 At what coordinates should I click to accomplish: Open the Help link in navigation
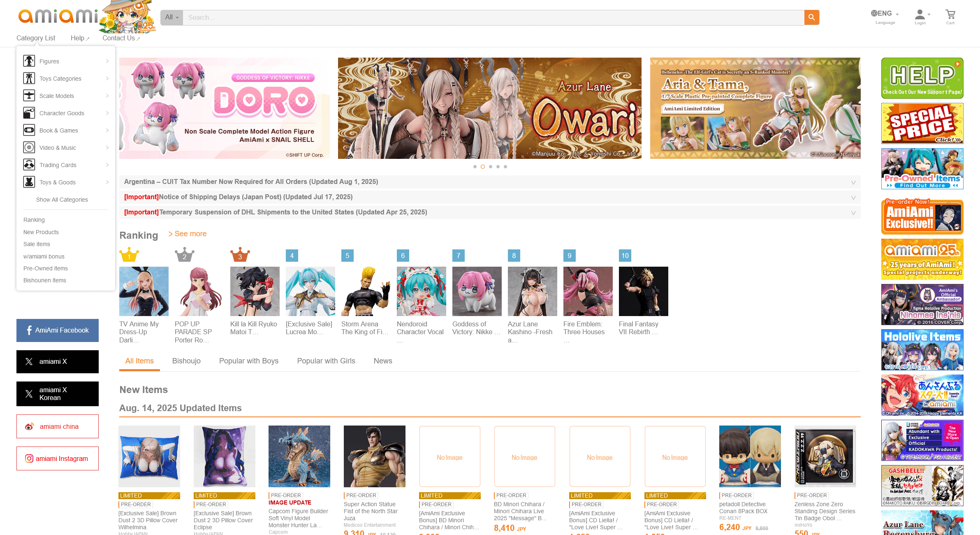[80, 38]
